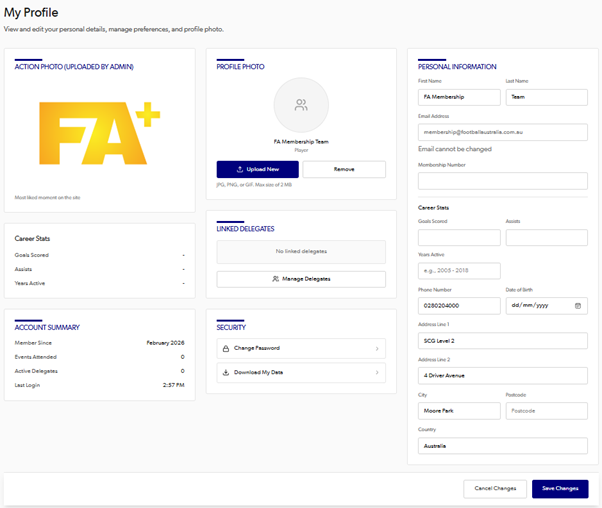Select the Membership Number field
602x508 pixels.
coord(502,181)
